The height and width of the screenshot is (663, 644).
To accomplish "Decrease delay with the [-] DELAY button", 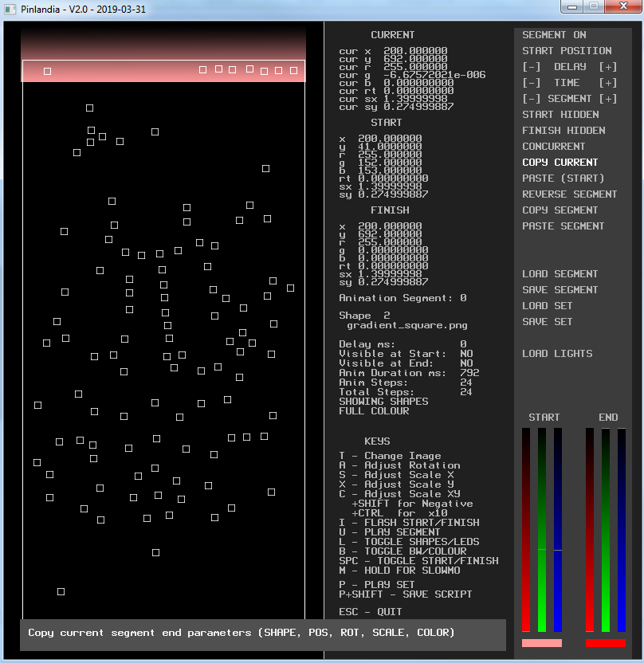I will pyautogui.click(x=531, y=67).
